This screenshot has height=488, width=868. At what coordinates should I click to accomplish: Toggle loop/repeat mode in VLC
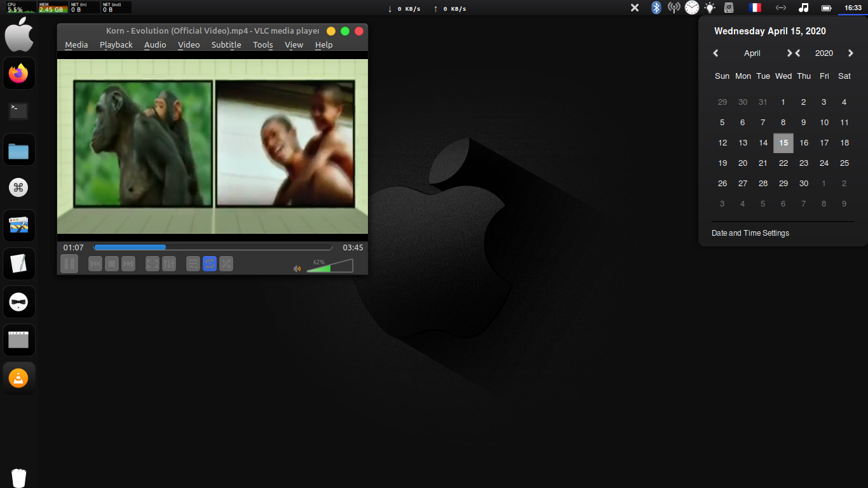pyautogui.click(x=210, y=264)
